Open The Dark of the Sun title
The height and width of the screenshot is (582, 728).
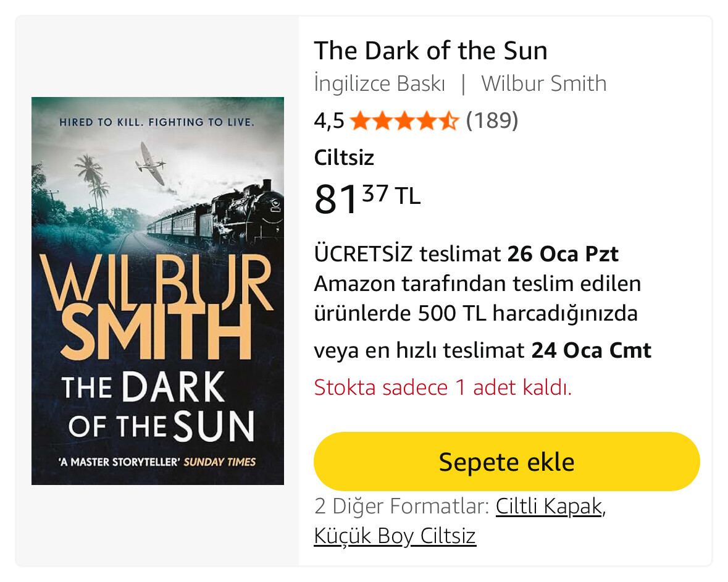430,50
